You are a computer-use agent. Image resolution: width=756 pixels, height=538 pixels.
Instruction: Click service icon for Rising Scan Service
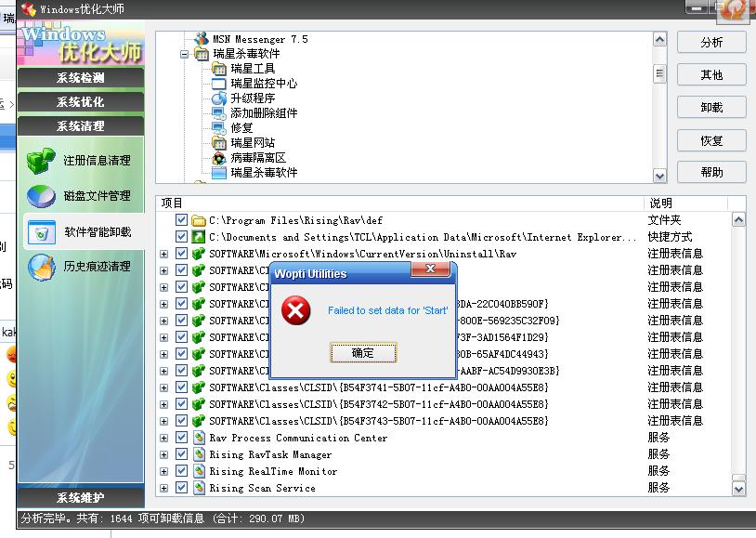point(199,488)
